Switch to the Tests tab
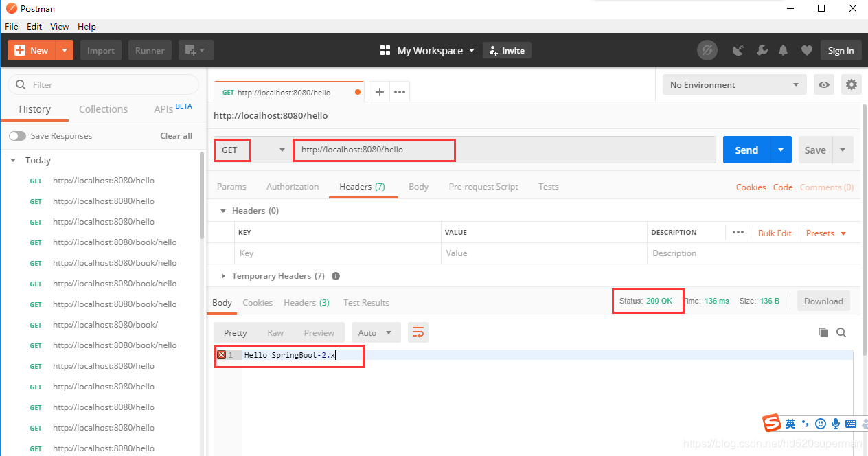Viewport: 868px width, 456px height. pyautogui.click(x=548, y=187)
